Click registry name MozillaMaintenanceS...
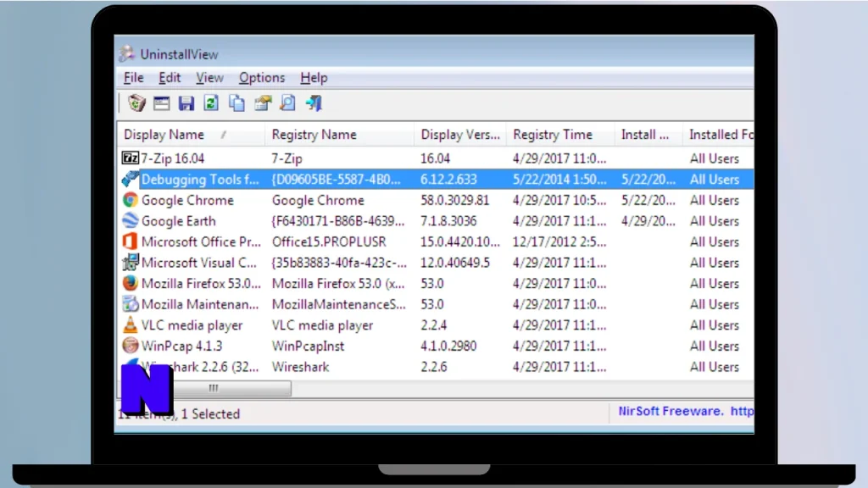868x488 pixels. tap(338, 304)
